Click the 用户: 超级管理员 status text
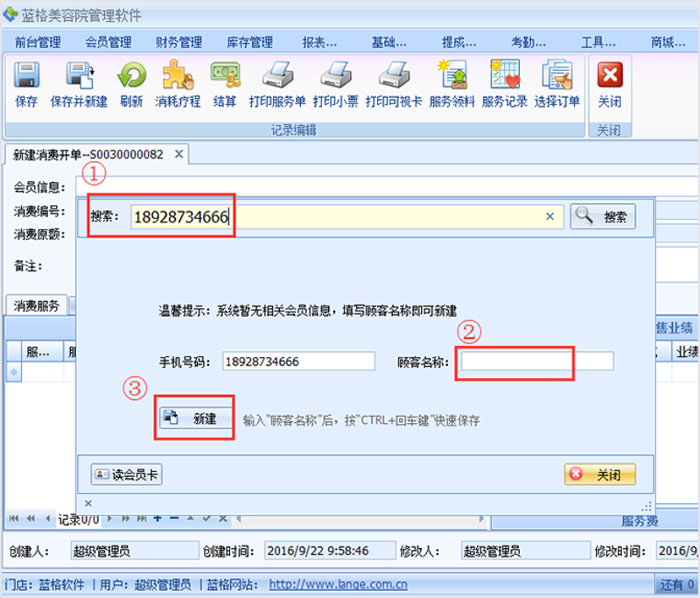Screen dimensions: 700x598 click(145, 585)
